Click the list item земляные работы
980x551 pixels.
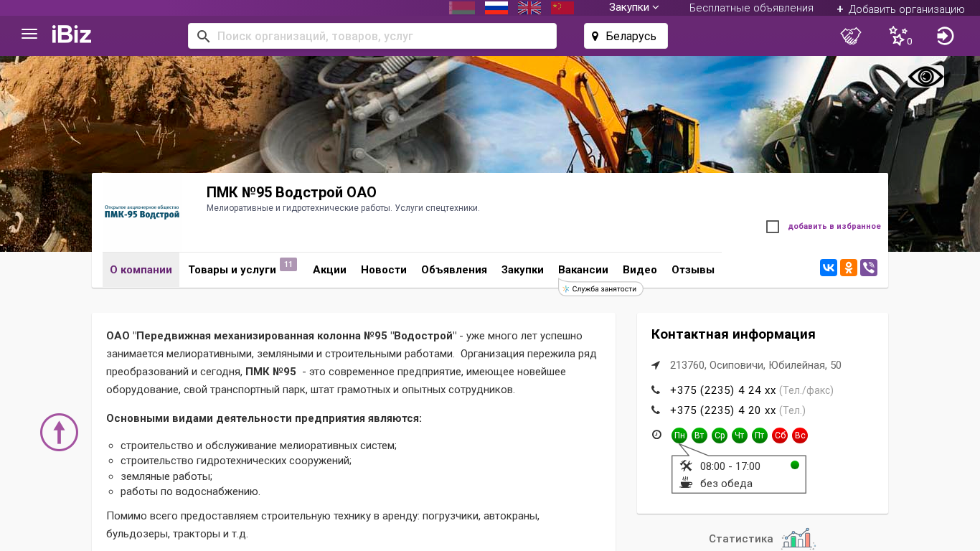click(x=166, y=476)
